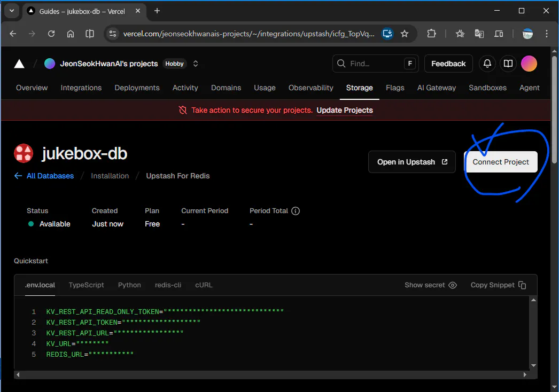
Task: Click the Feedback button
Action: pyautogui.click(x=448, y=64)
